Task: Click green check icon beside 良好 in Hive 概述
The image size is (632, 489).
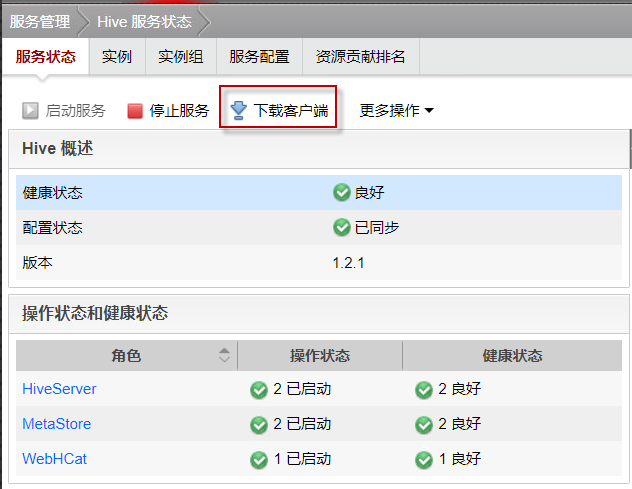Action: point(342,192)
